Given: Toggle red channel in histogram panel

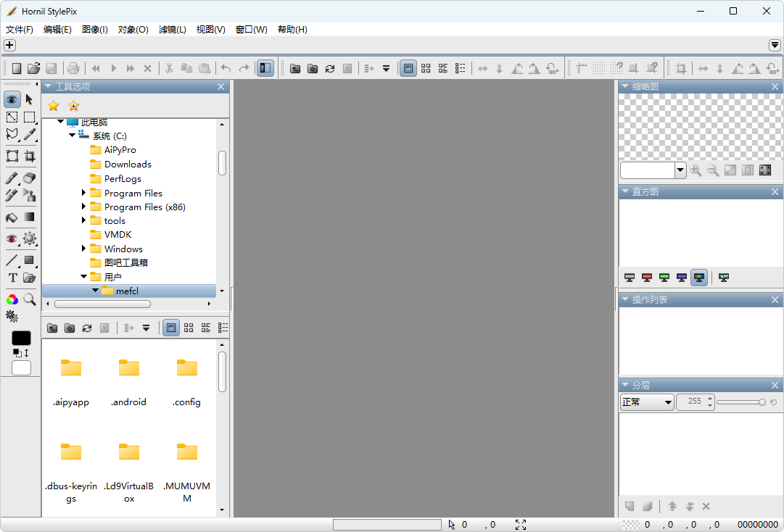Looking at the screenshot, I should (646, 278).
